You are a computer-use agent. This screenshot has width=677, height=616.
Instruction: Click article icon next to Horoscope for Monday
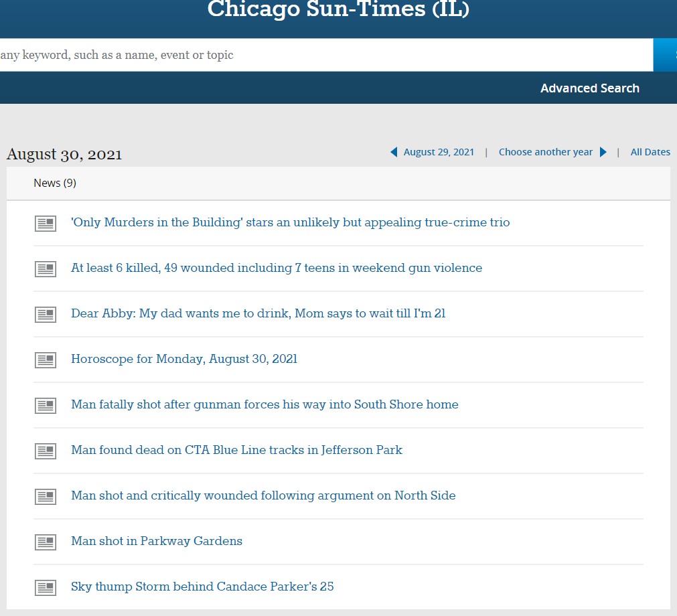click(46, 360)
